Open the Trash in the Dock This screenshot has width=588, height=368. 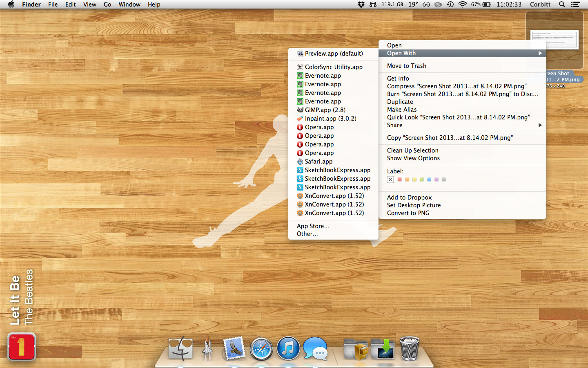coord(409,349)
